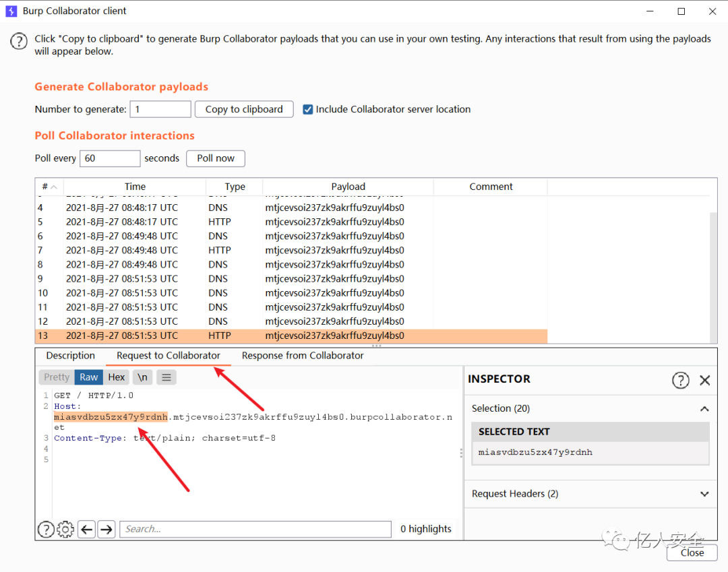The width and height of the screenshot is (728, 572).
Task: Click the Burp Collaborator lightning logo icon
Action: [x=11, y=11]
